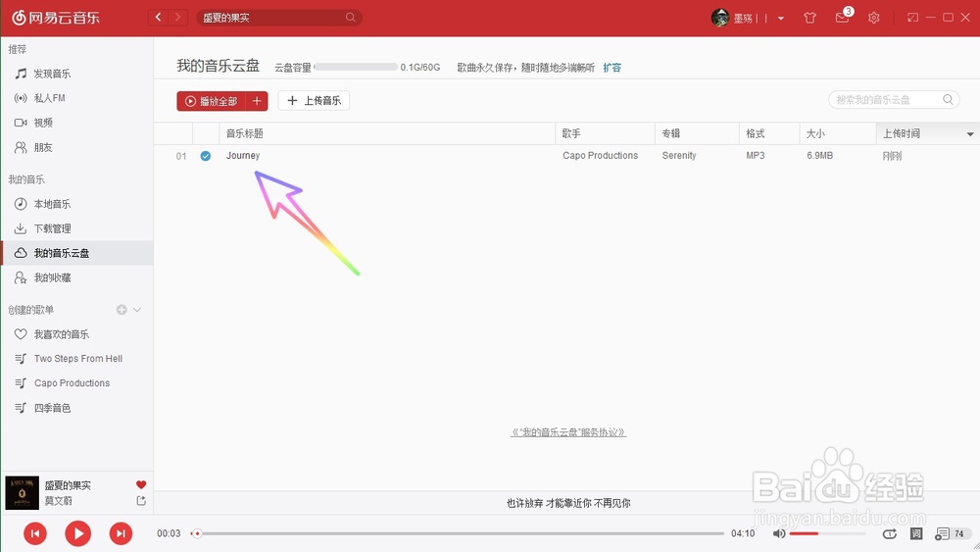Screen dimensions: 980x552
Task: Go forward with the right arrow
Action: (178, 18)
